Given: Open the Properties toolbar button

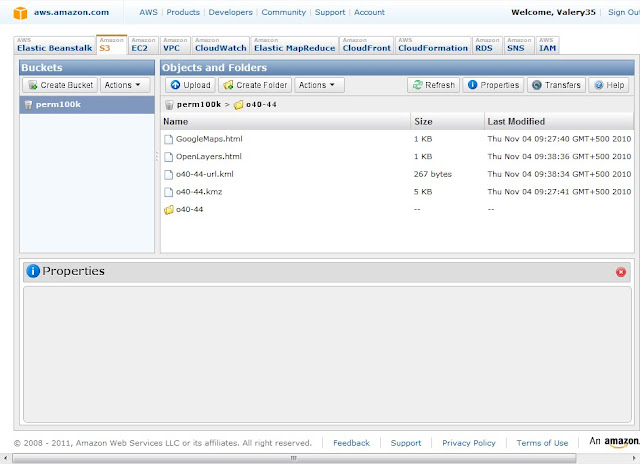Looking at the screenshot, I should point(493,85).
